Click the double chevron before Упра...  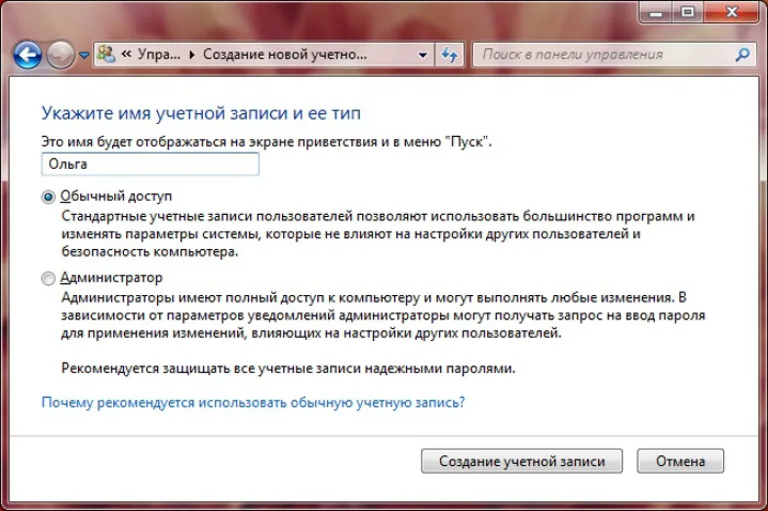(126, 54)
